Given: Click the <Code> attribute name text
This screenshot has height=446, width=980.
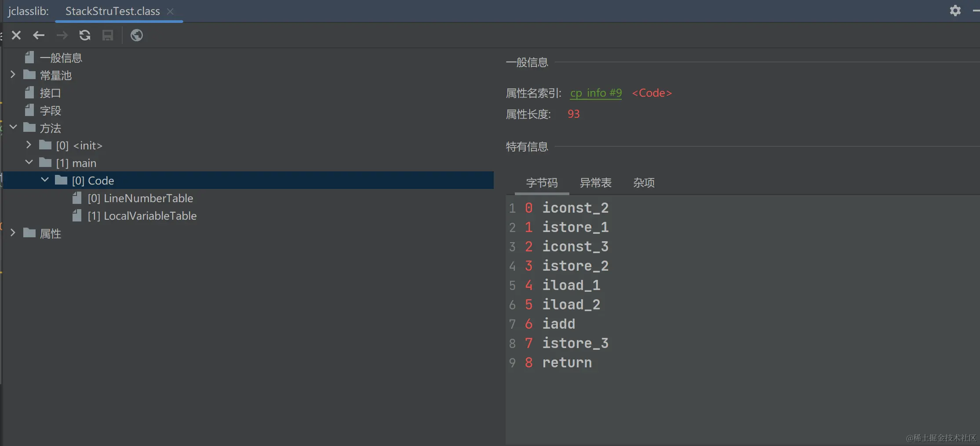Looking at the screenshot, I should [652, 93].
